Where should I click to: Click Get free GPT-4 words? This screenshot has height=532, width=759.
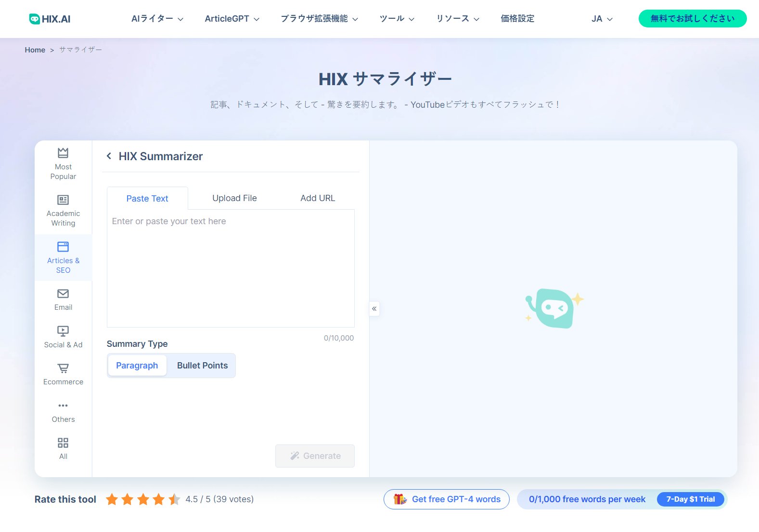point(446,499)
